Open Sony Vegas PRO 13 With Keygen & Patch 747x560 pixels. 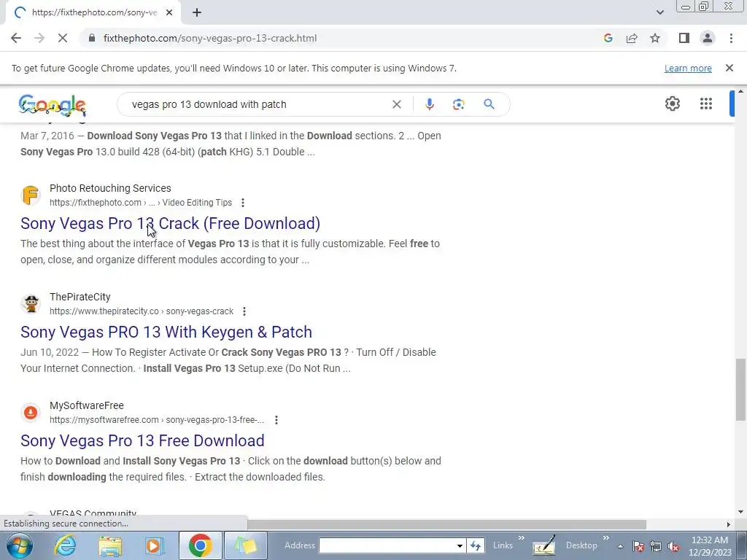click(166, 332)
